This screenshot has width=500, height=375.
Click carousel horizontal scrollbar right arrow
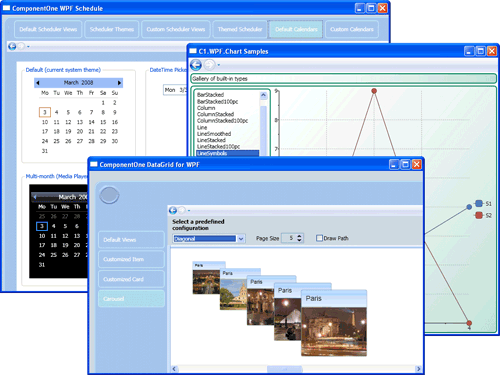point(419,369)
